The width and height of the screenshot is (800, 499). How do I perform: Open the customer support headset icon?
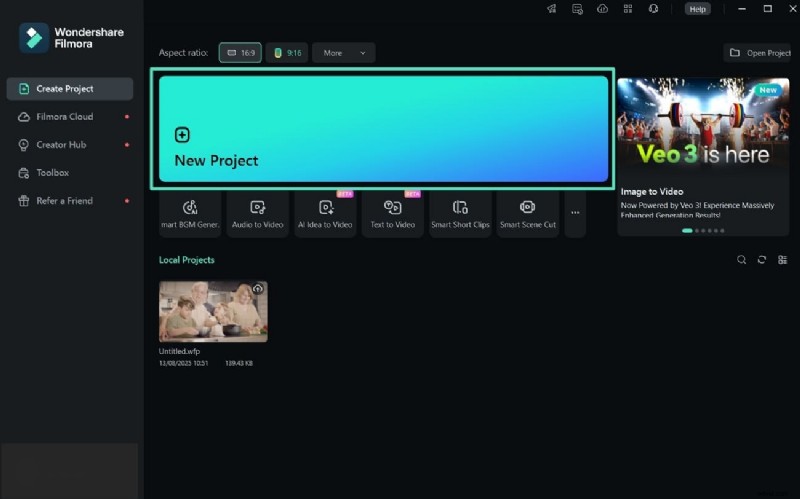pyautogui.click(x=653, y=9)
